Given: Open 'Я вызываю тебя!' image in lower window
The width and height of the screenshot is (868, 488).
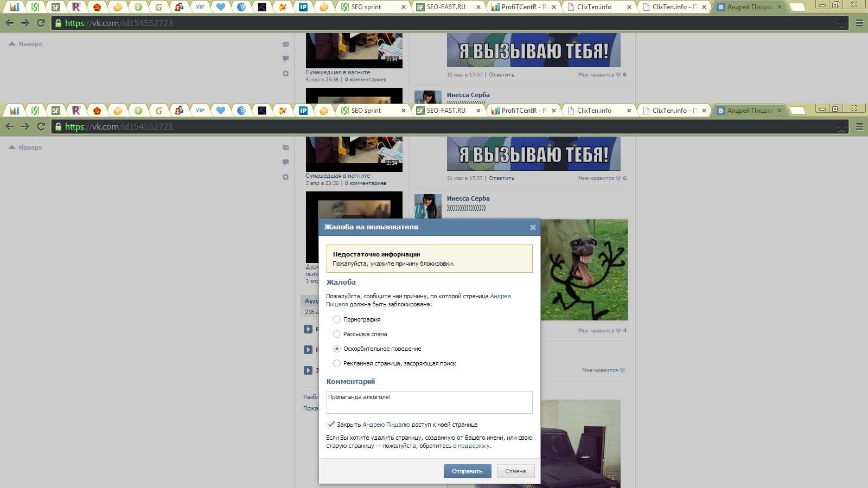Looking at the screenshot, I should (534, 154).
